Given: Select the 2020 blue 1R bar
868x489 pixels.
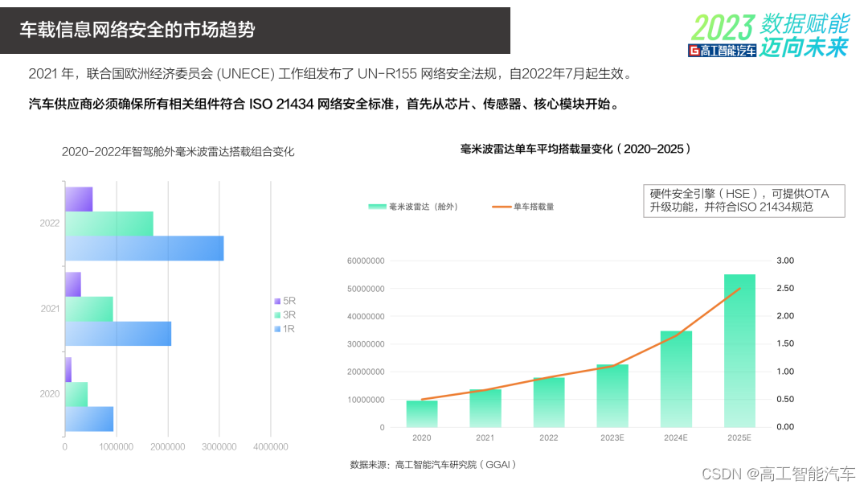Looking at the screenshot, I should (x=89, y=419).
